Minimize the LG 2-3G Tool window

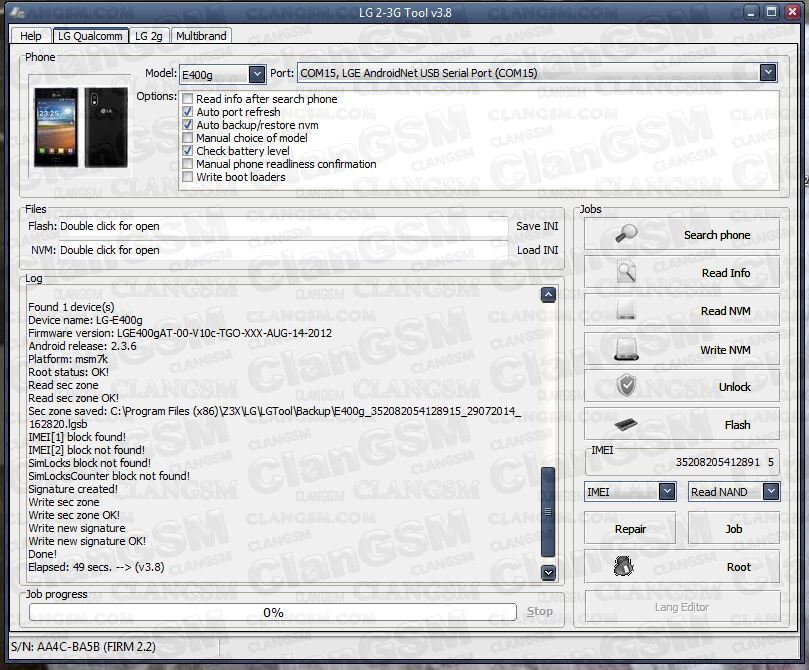pyautogui.click(x=751, y=12)
